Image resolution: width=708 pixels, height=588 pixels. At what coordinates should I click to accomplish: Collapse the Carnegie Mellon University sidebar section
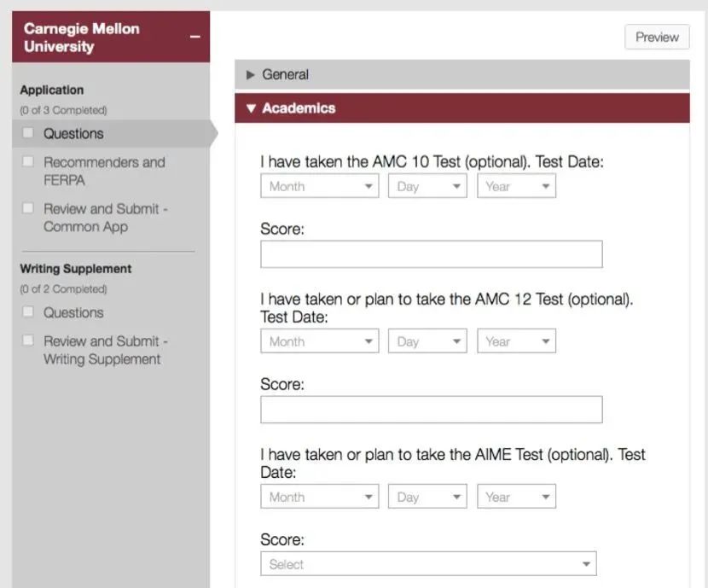tap(195, 38)
